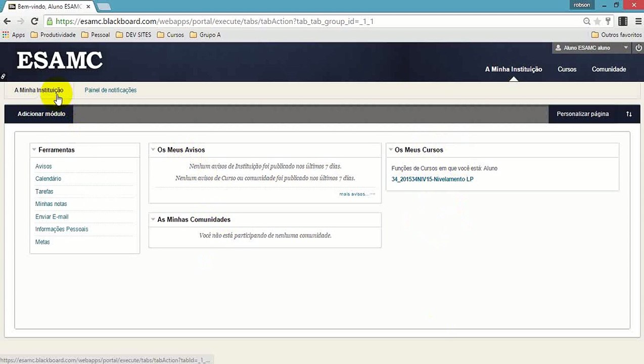Click the Os Meus Avisos module title
This screenshot has height=364, width=644.
pos(181,150)
